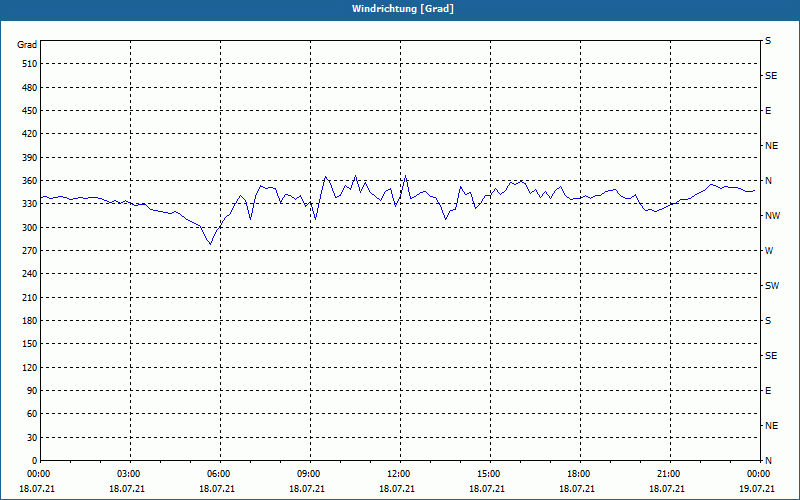Click the N compass label level with 360
The image size is (800, 500).
pos(768,181)
